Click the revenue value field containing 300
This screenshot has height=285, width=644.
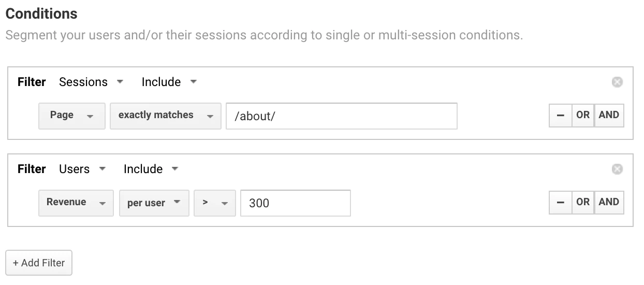tap(295, 203)
